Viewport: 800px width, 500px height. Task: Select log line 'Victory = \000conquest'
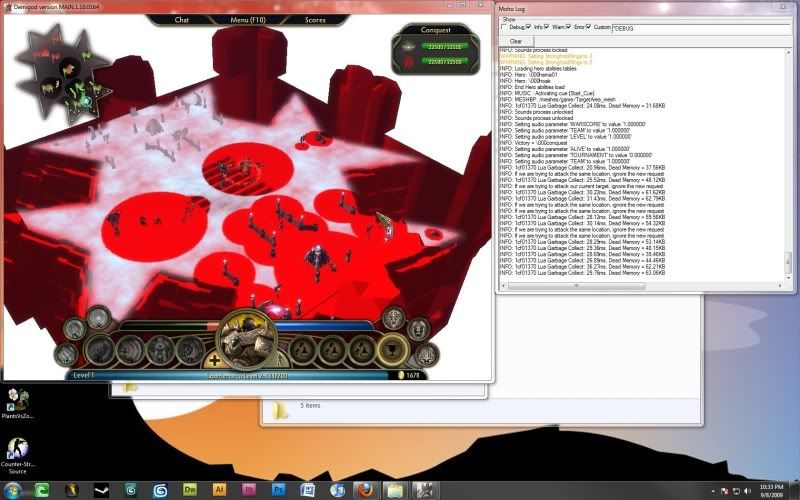pos(533,143)
